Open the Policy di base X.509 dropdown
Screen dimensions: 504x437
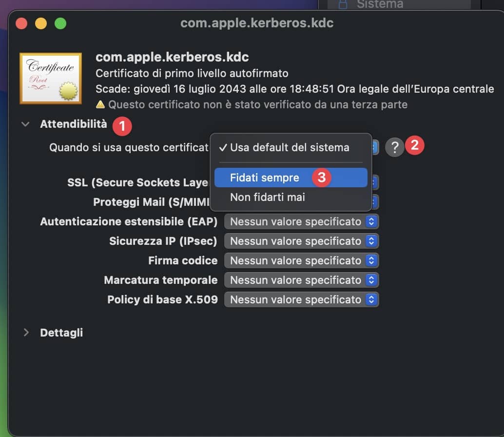pos(302,299)
